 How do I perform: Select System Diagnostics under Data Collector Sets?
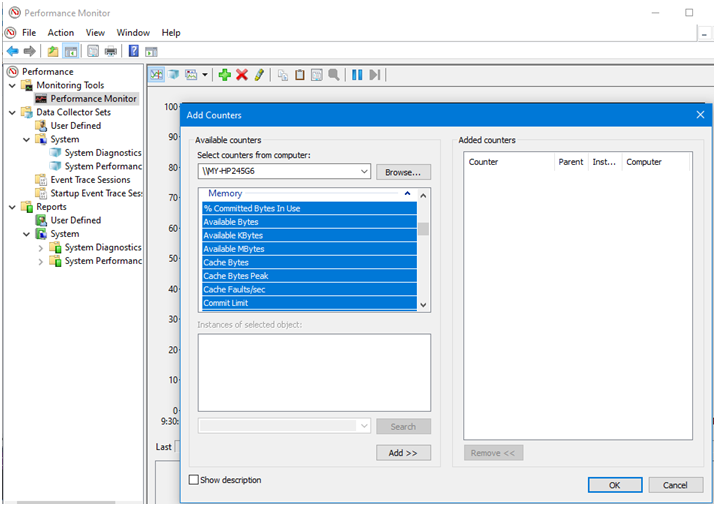[x=103, y=153]
